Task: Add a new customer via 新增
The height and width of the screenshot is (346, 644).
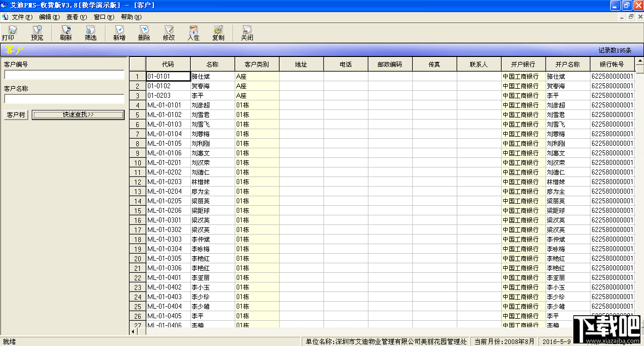Action: coord(119,33)
